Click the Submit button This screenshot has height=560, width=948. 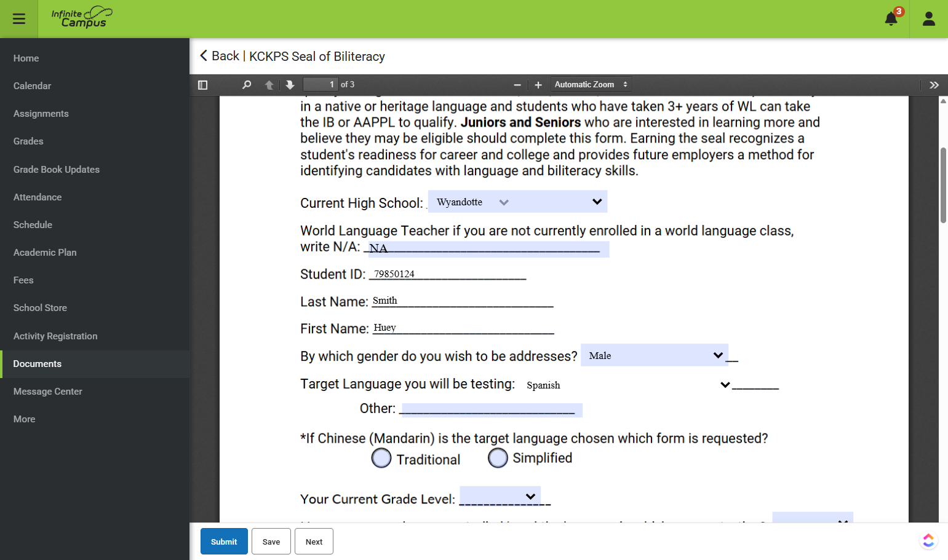(224, 542)
